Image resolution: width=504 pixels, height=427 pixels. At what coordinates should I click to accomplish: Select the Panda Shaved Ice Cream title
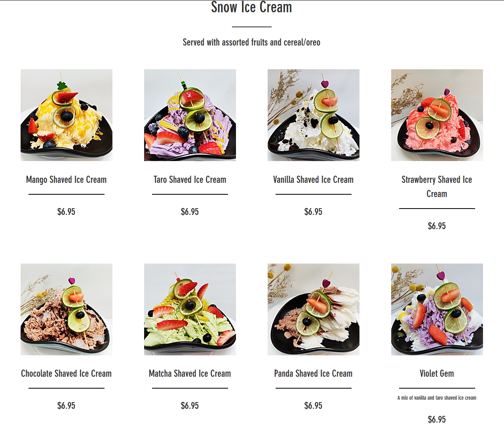[x=314, y=374]
